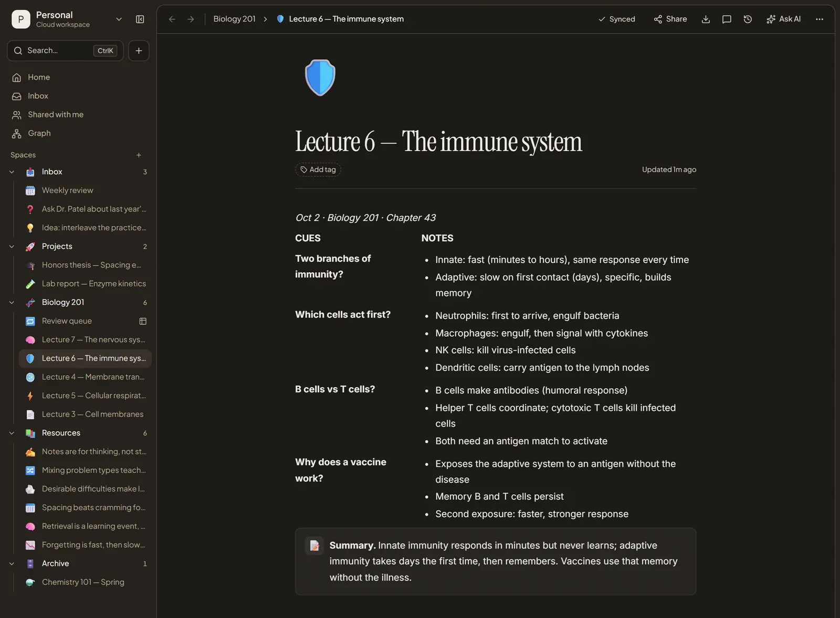840x618 pixels.
Task: Collapse the Resources space
Action: point(12,433)
